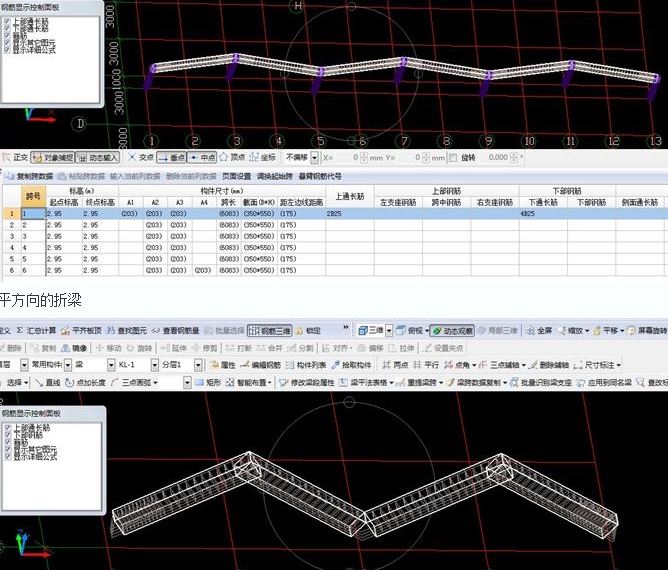Expand the toolbar overflow chevron
This screenshot has width=668, height=570.
point(346,327)
